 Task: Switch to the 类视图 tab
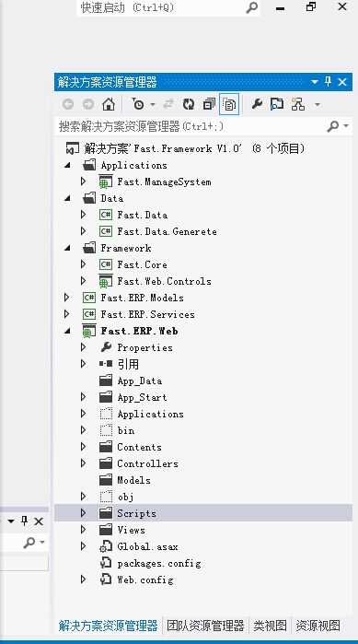(270, 626)
